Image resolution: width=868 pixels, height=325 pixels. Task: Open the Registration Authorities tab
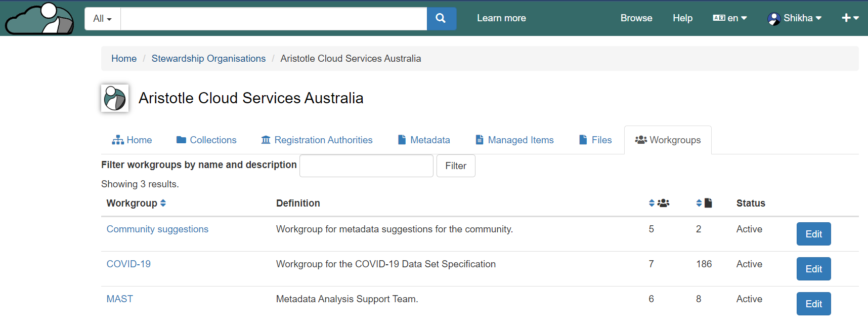tap(317, 140)
